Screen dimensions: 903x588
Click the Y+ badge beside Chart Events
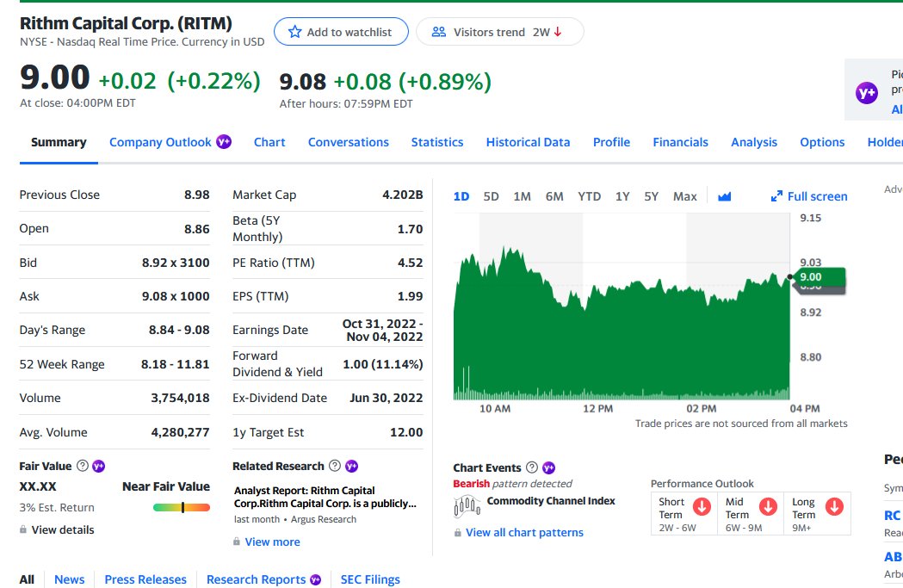[x=549, y=467]
